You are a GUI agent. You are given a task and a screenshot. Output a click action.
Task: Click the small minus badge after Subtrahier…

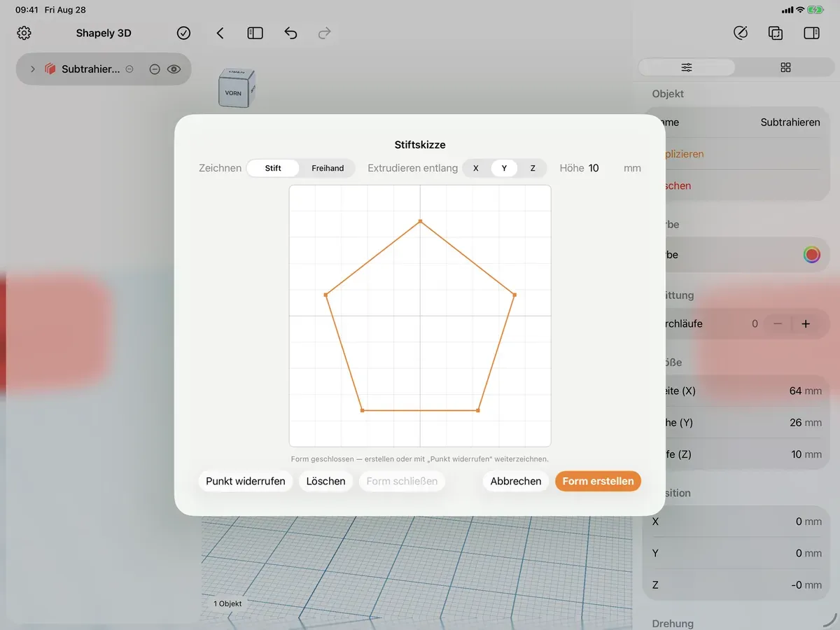(x=129, y=69)
